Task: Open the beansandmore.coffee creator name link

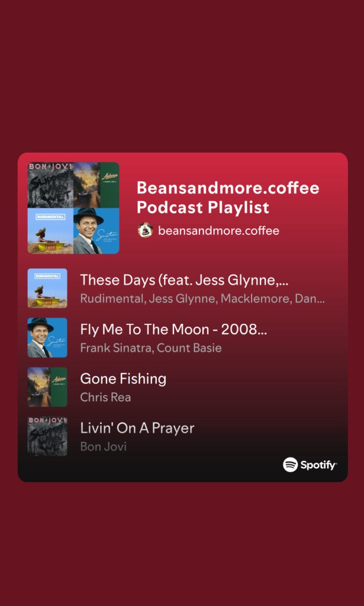Action: [219, 231]
